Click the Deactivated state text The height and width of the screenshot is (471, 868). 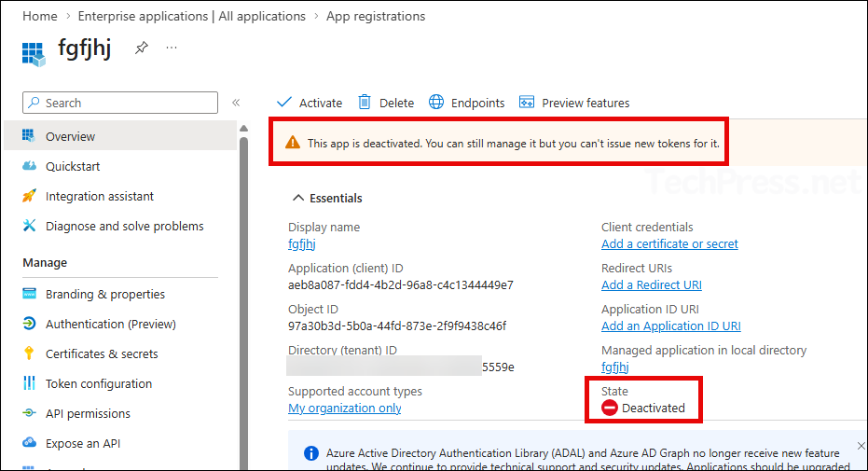653,408
